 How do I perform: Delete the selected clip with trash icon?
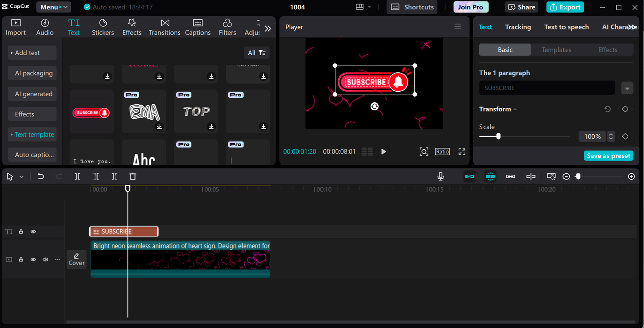pyautogui.click(x=133, y=177)
